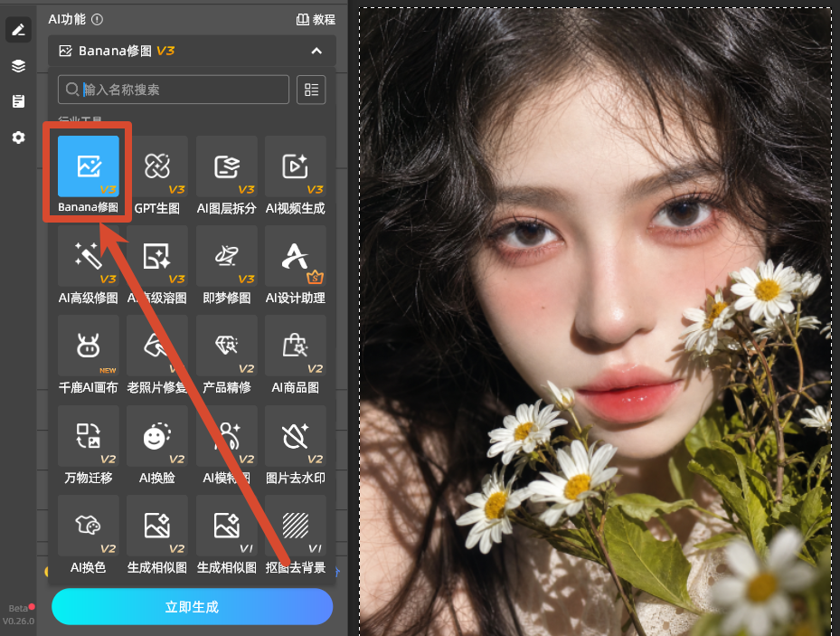Viewport: 840px width, 636px height.
Task: Switch to the pencil edit sidebar tab
Action: coord(18,30)
